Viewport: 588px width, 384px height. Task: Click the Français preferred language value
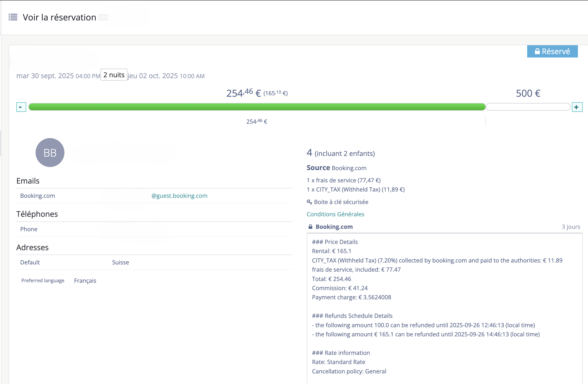click(85, 280)
